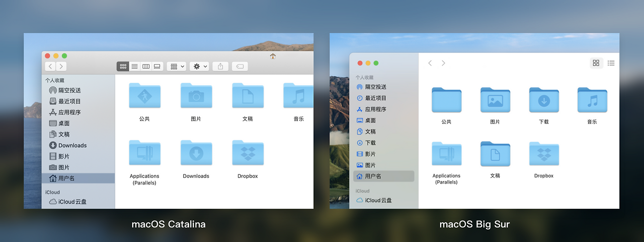This screenshot has height=242, width=644.
Task: Open the group-by dropdown in Catalina toolbar
Action: click(177, 67)
